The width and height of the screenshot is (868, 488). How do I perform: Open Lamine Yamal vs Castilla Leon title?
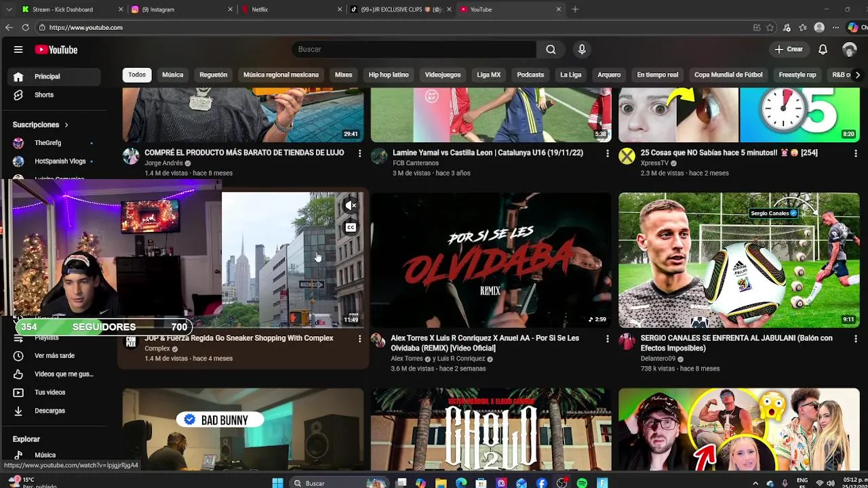coord(488,153)
